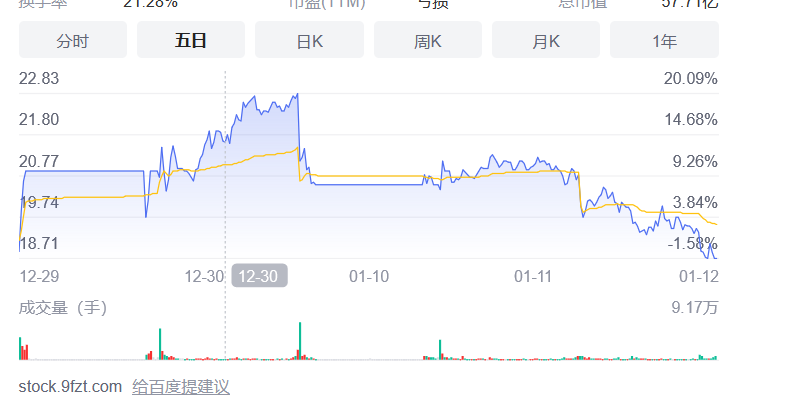This screenshot has width=793, height=417.
Task: Switch to the 周K weekly tab
Action: 428,40
